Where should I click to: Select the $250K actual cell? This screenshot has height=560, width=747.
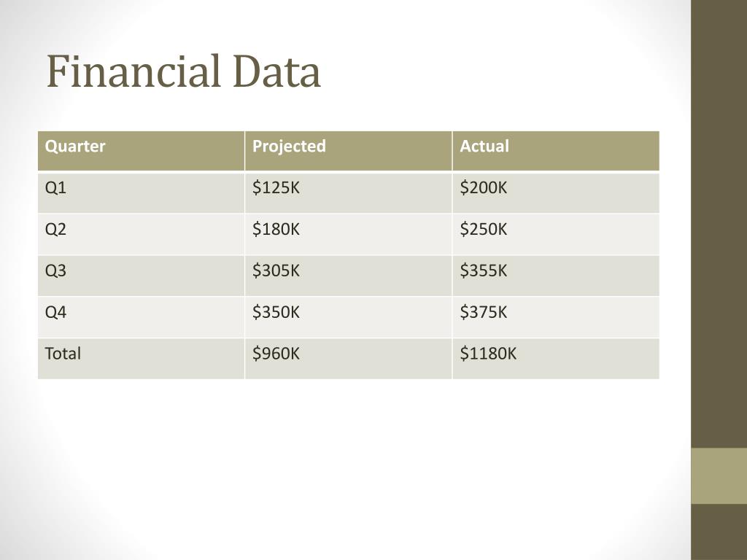pyautogui.click(x=556, y=234)
